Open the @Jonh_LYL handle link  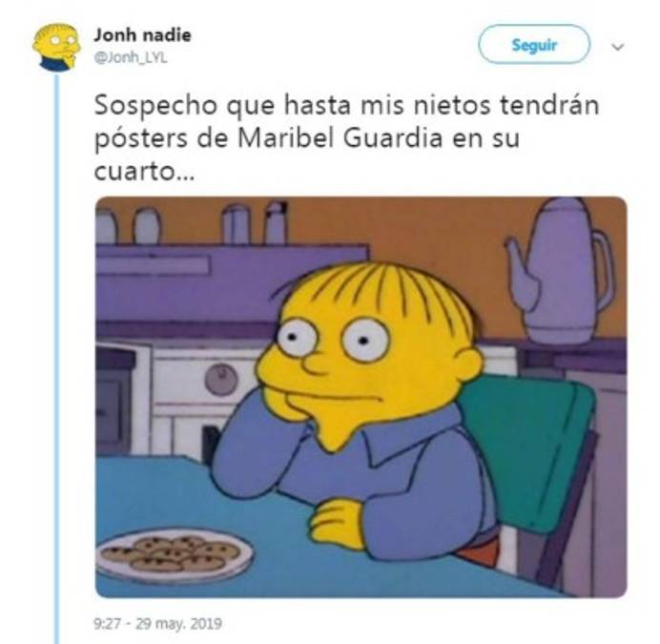[131, 57]
